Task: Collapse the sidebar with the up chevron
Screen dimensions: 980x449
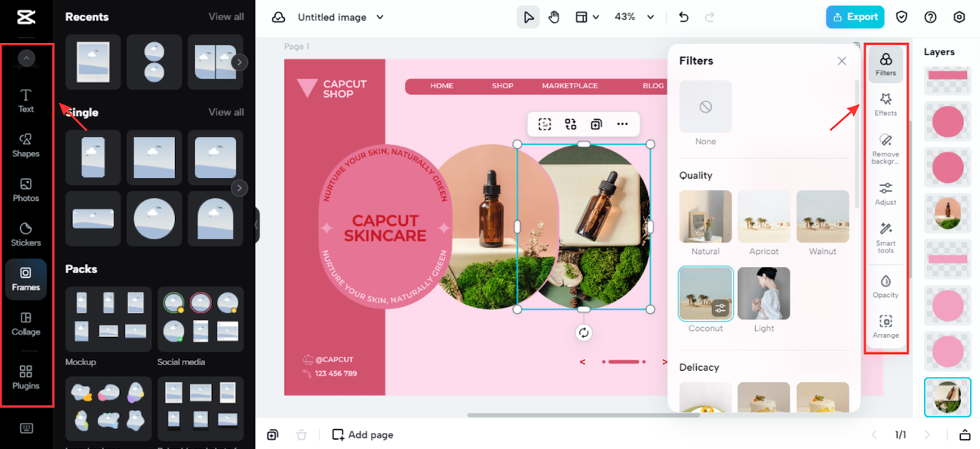Action: 26,58
